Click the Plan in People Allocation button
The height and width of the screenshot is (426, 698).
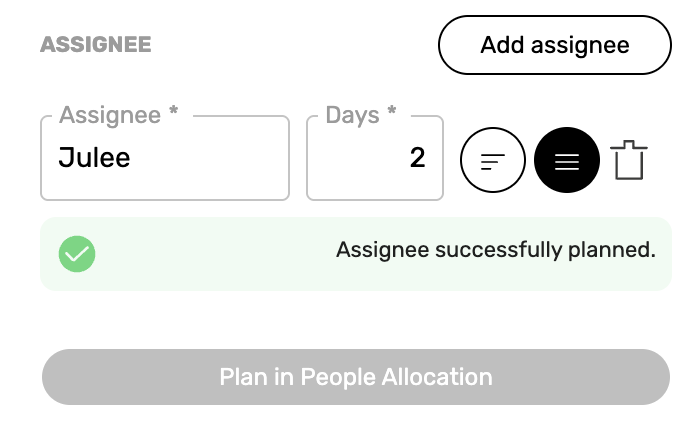pos(356,377)
